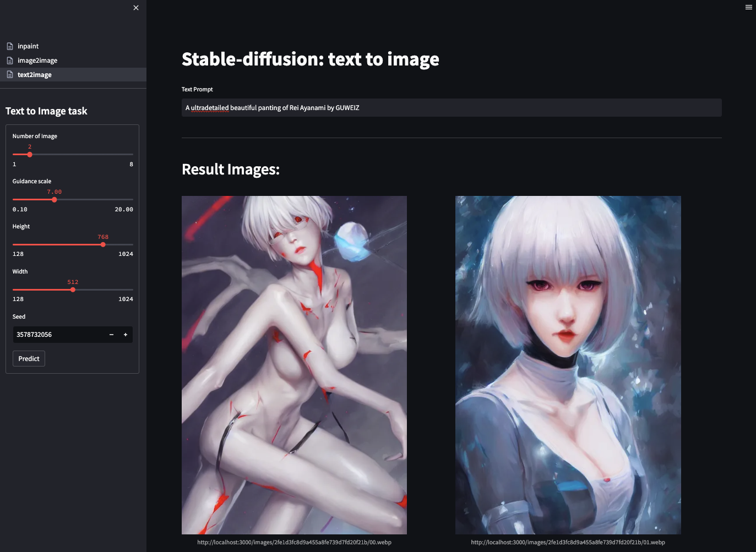
Task: Click the Stable-diffusion: text to image title
Action: [x=311, y=59]
